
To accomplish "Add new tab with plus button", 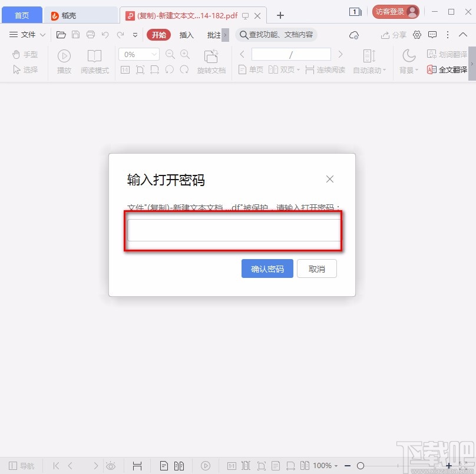I will click(x=280, y=15).
